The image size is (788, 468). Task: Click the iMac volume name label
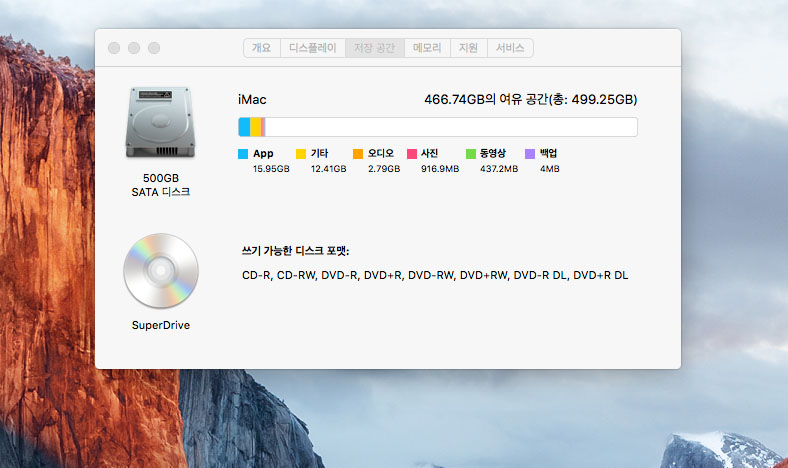click(252, 100)
